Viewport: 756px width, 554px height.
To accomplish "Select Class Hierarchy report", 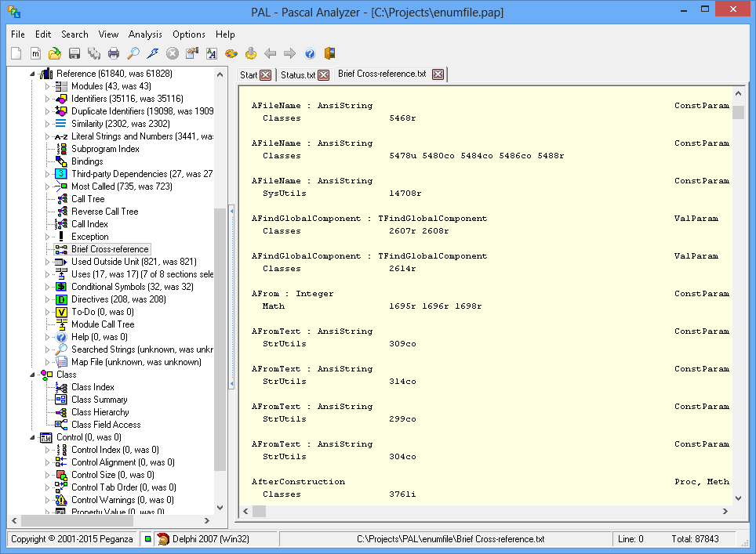I will [100, 412].
